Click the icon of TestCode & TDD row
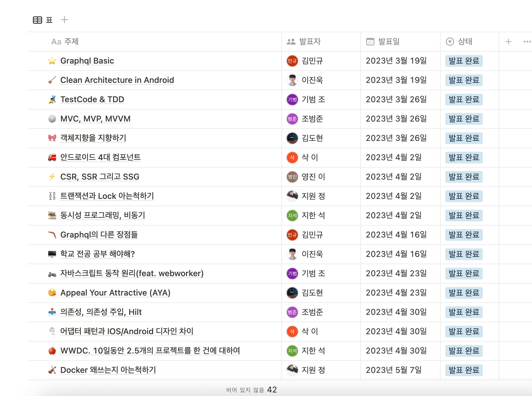Image resolution: width=532 pixels, height=396 pixels. 52,99
